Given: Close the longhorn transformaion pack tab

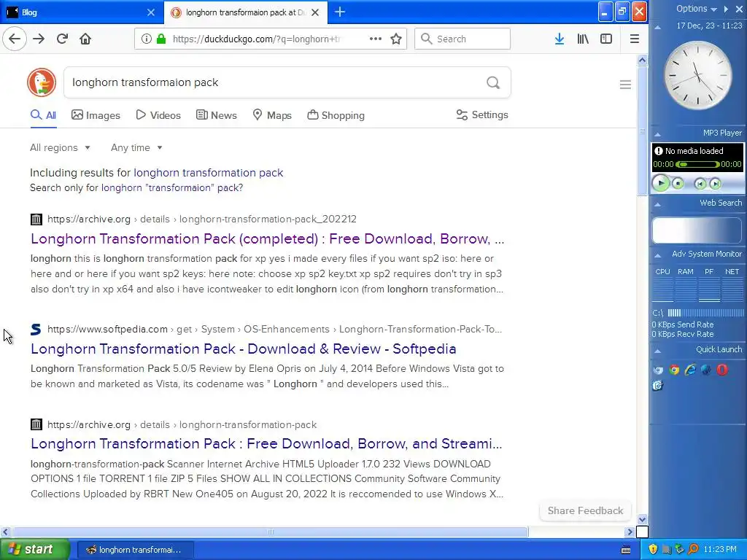Looking at the screenshot, I should pyautogui.click(x=315, y=12).
